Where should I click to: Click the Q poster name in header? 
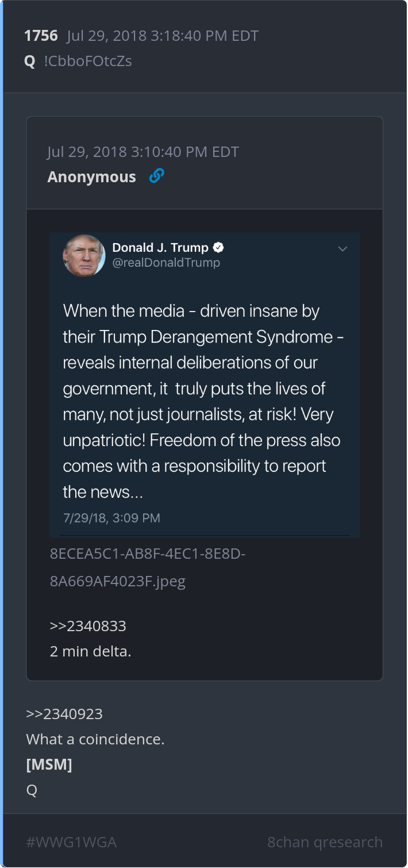(30, 61)
